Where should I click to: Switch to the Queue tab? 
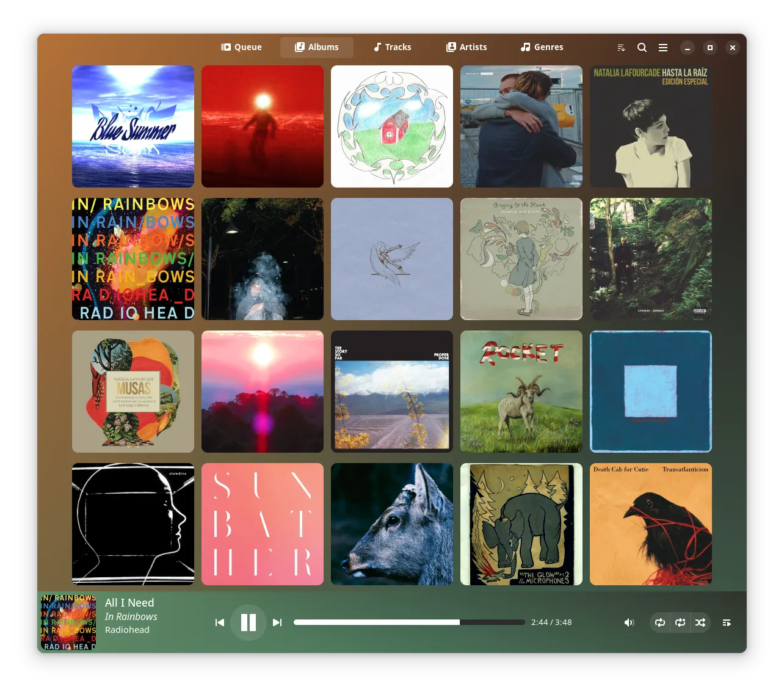[x=241, y=47]
